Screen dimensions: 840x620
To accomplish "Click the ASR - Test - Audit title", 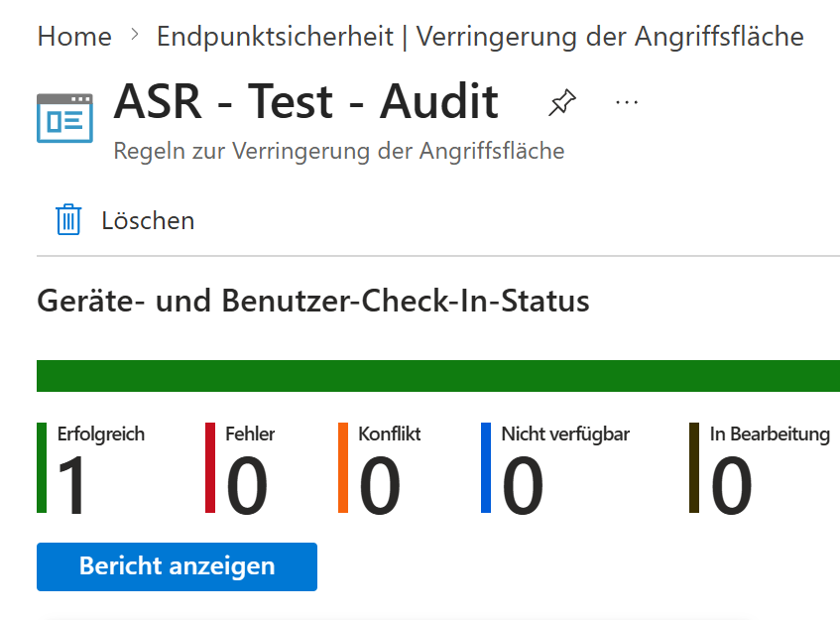I will click(x=305, y=102).
